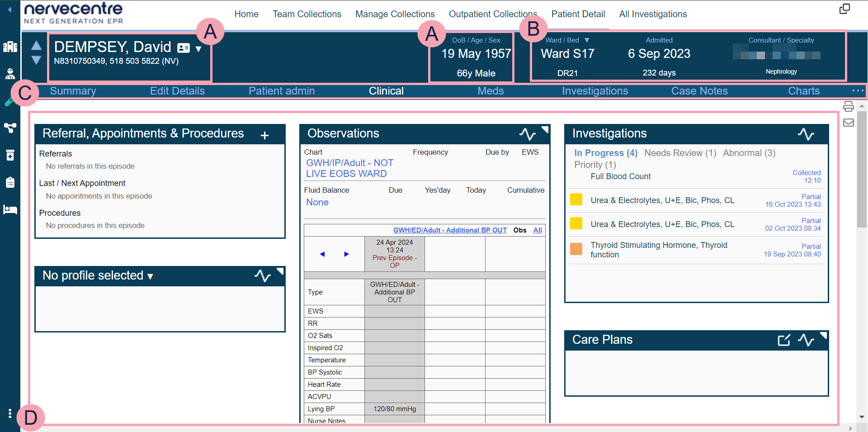Expand patient name dropdown arrow

coord(198,49)
